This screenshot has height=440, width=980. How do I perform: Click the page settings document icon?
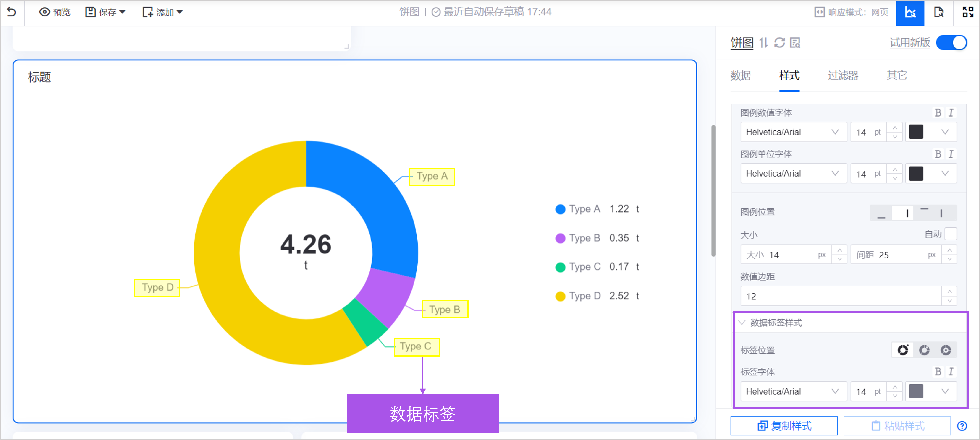coord(938,12)
